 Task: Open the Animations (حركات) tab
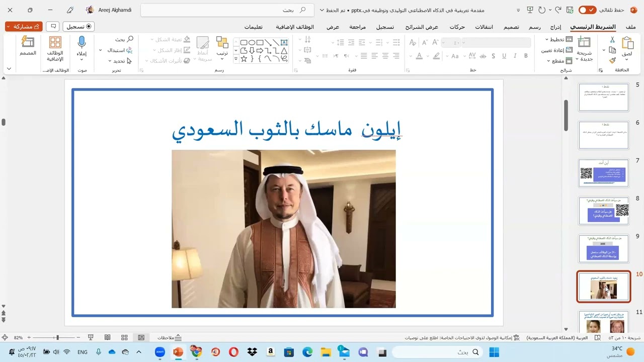click(457, 27)
